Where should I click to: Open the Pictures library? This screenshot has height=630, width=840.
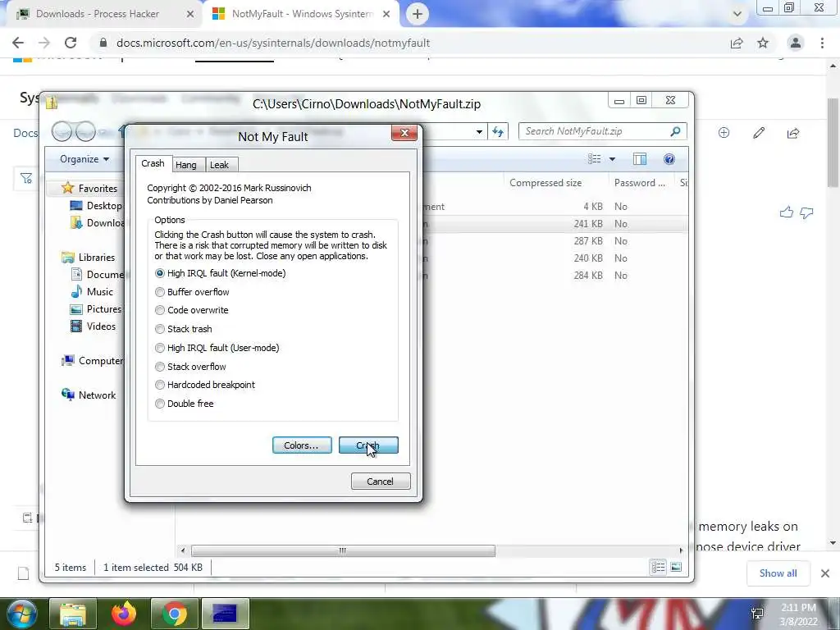click(97, 309)
